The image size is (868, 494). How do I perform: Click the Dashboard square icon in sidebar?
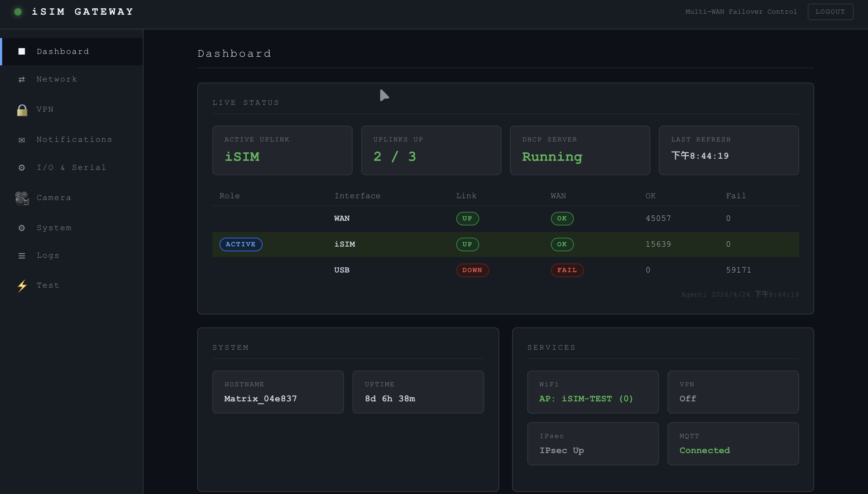(x=22, y=51)
